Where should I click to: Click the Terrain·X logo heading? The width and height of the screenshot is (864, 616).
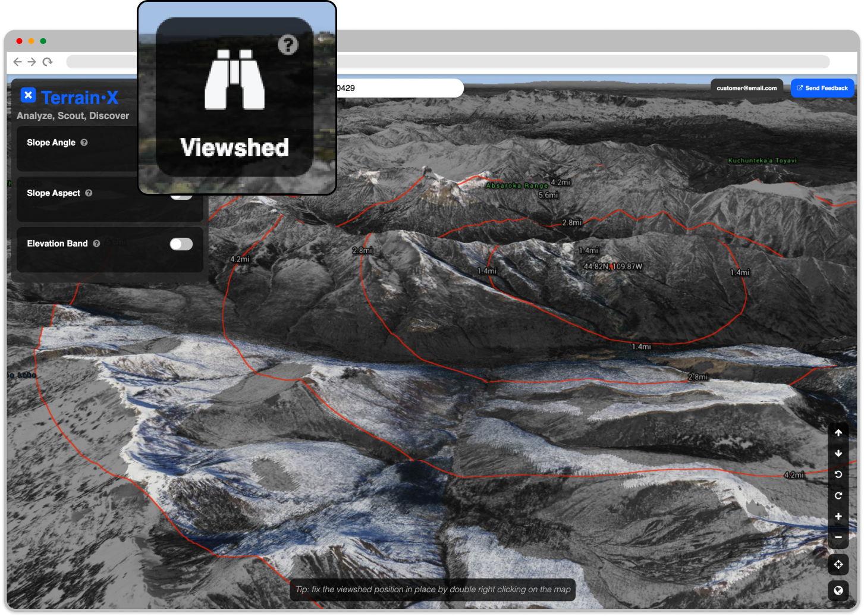pyautogui.click(x=81, y=98)
